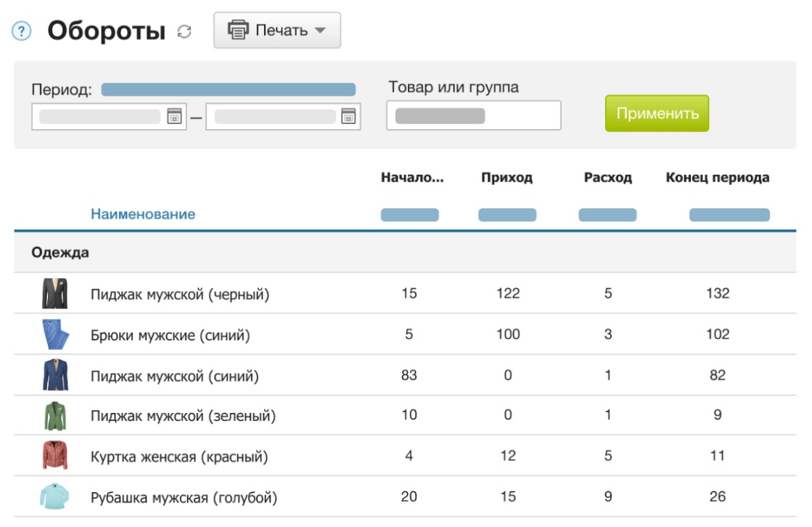
Task: Click the refresh icon next to Обороты
Action: pyautogui.click(x=184, y=31)
